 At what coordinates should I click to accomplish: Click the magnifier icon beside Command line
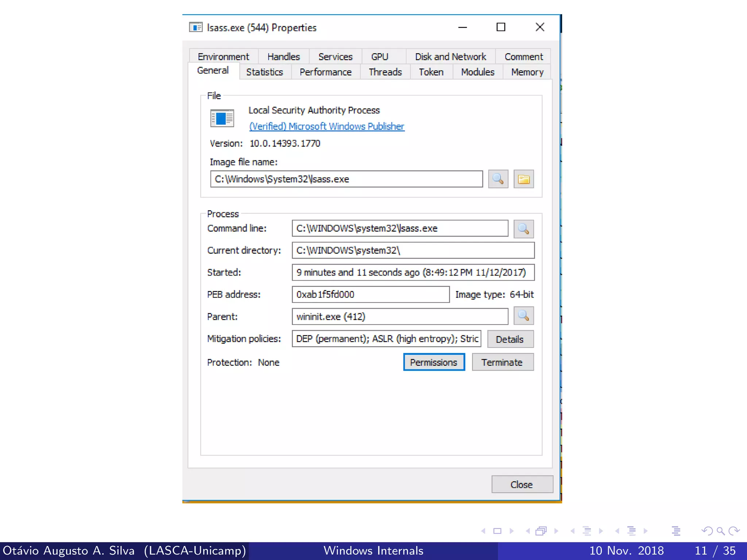[523, 229]
